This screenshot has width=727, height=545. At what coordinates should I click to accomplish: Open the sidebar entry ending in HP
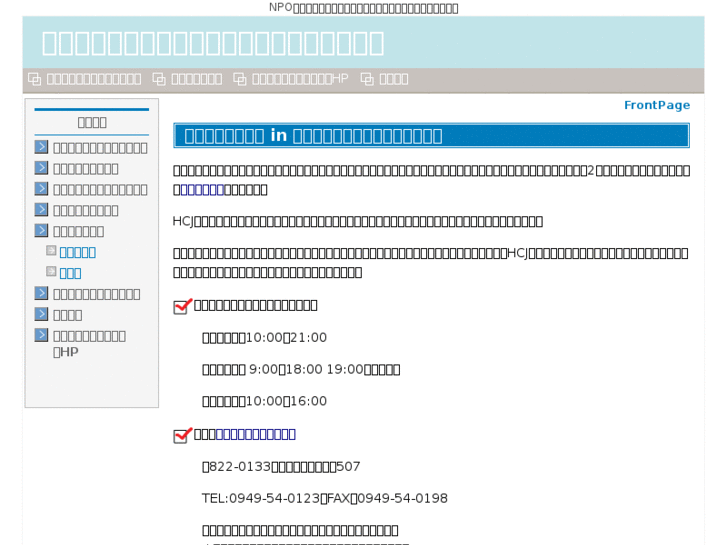tap(89, 344)
